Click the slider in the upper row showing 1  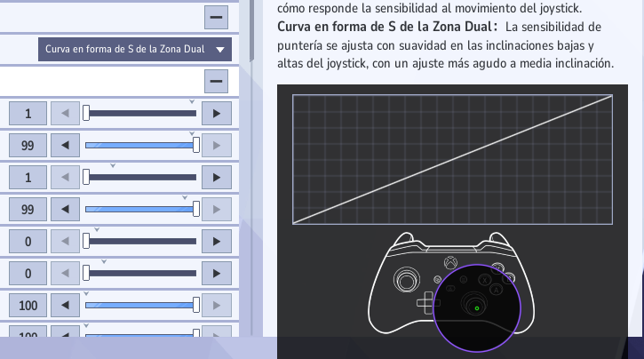[x=141, y=114]
